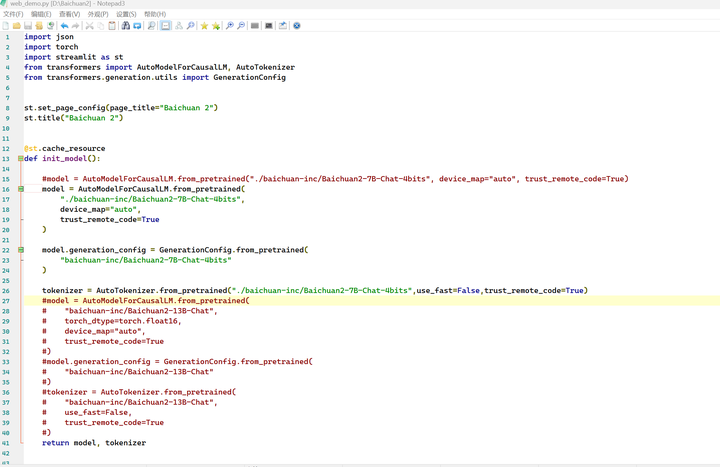Click the '@st.cache_resource' decorator
Viewport: 720px width, 467px height.
pyautogui.click(x=65, y=148)
